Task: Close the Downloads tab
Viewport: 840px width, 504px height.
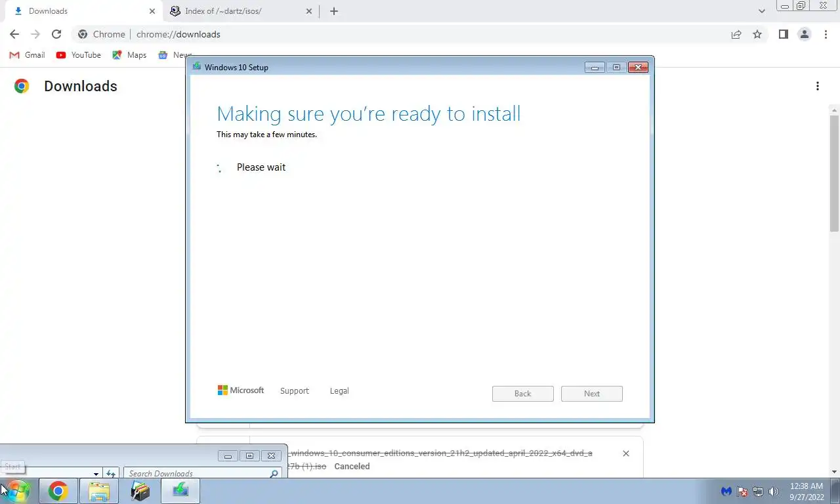Action: [x=152, y=11]
